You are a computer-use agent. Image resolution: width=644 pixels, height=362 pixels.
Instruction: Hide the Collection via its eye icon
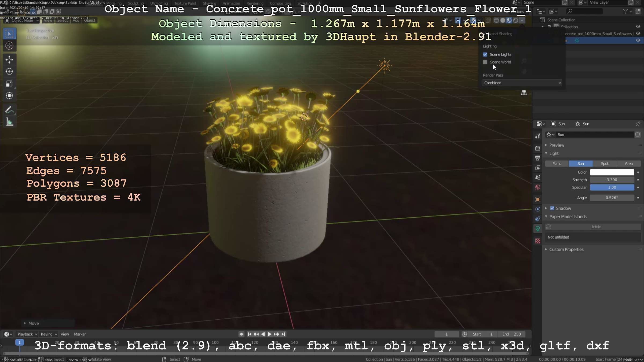(x=638, y=27)
